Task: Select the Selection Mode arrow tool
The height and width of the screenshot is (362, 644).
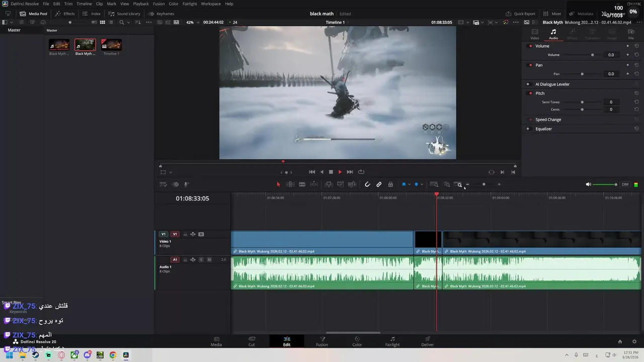Action: [x=278, y=185]
